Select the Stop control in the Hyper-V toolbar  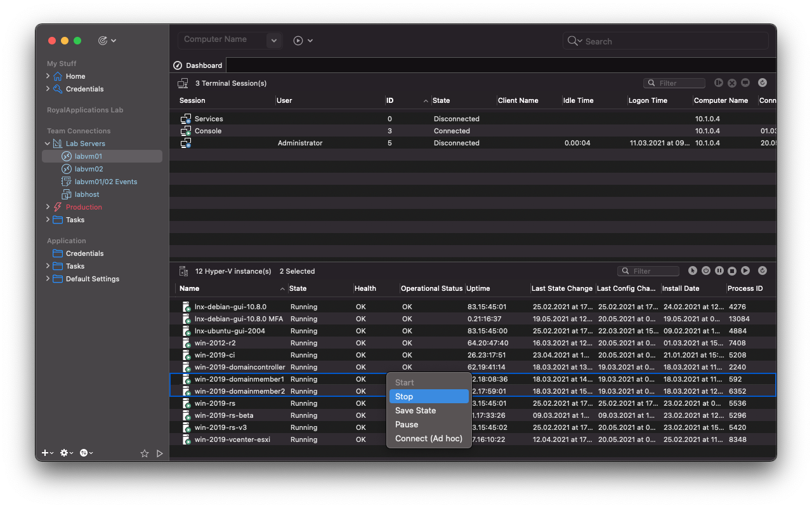pyautogui.click(x=731, y=270)
